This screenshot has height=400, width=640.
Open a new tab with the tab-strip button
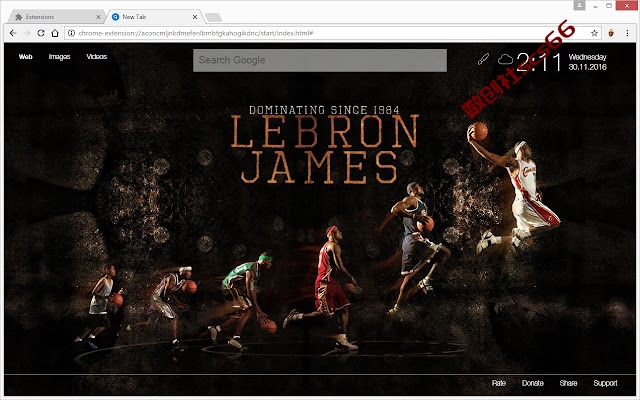pyautogui.click(x=213, y=17)
